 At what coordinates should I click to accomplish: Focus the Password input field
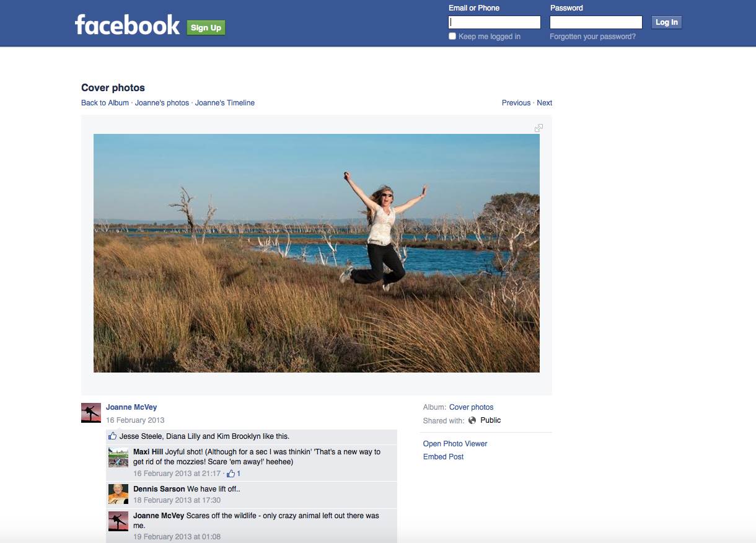point(596,22)
